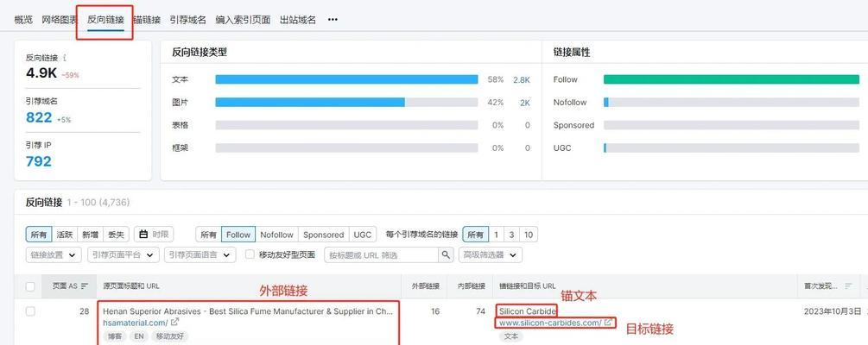The height and width of the screenshot is (345, 868).
Task: Click the 2023年10月3日 date cell
Action: [x=833, y=311]
